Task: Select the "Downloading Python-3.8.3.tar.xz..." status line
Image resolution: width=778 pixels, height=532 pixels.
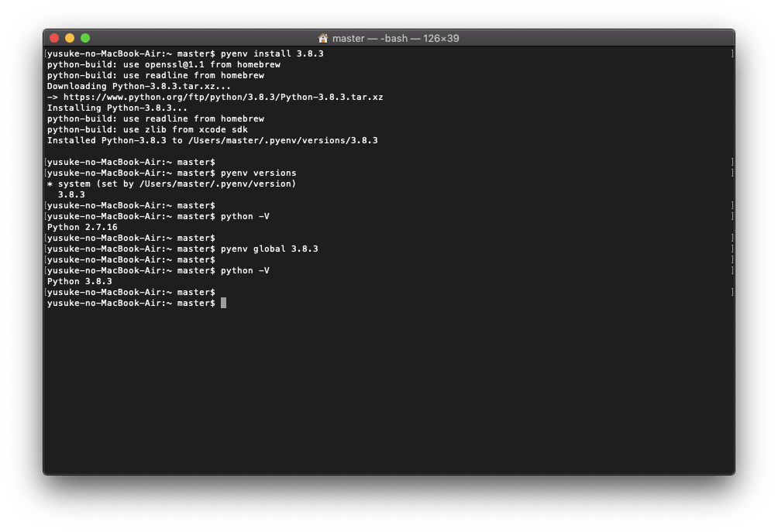Action: tap(136, 86)
